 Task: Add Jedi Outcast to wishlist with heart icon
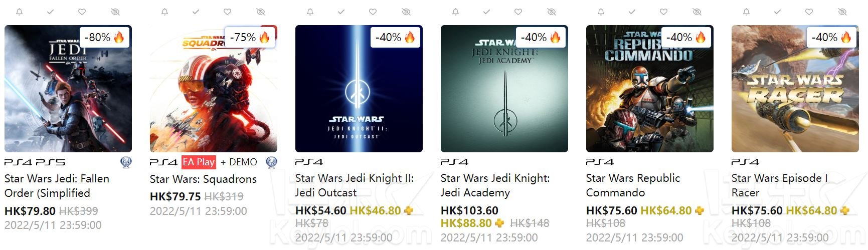(373, 12)
